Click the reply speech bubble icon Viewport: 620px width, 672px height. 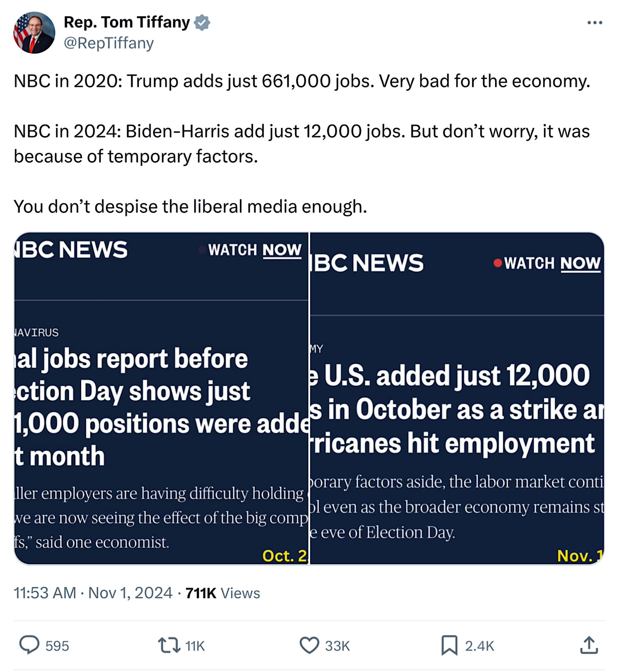(30, 645)
